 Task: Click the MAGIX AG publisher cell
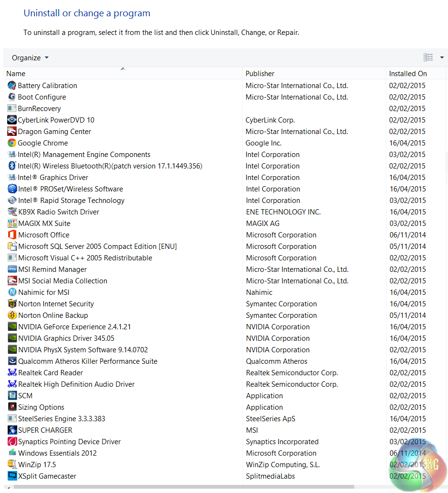point(263,223)
